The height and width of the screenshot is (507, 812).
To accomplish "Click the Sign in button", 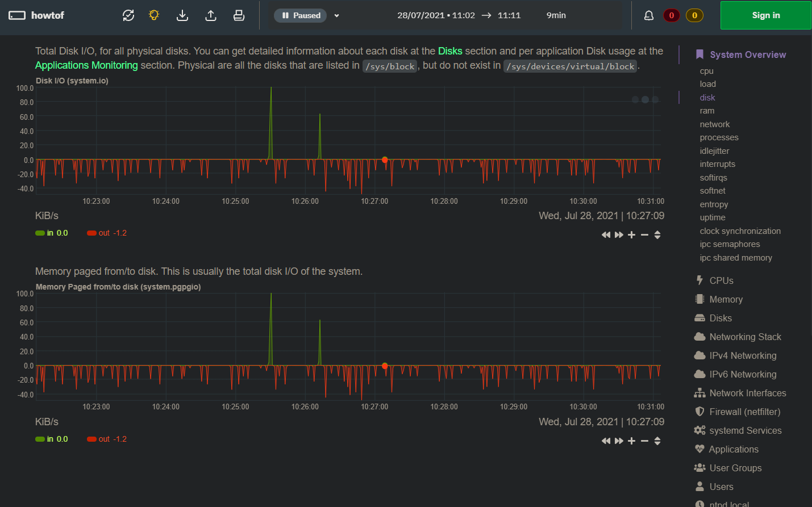I will tap(765, 15).
